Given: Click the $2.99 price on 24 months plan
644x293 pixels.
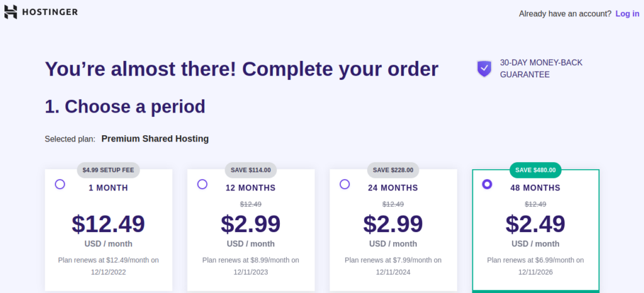Looking at the screenshot, I should [393, 224].
